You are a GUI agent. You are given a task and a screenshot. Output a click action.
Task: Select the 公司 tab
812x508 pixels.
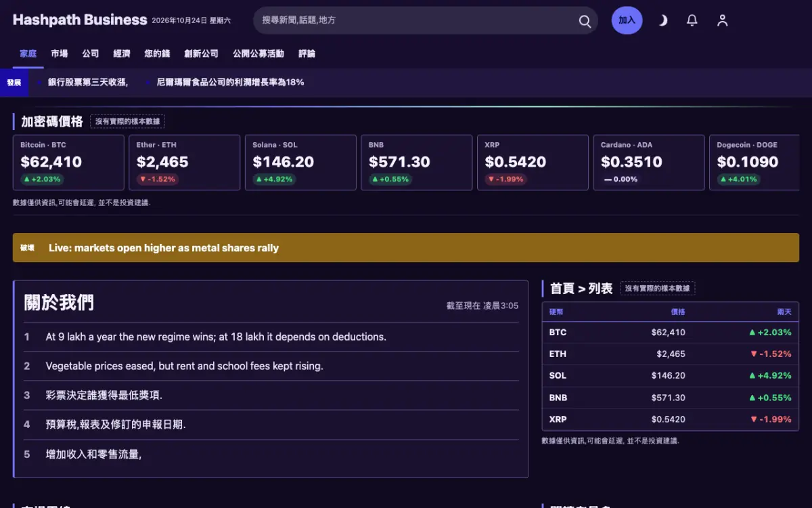click(91, 54)
